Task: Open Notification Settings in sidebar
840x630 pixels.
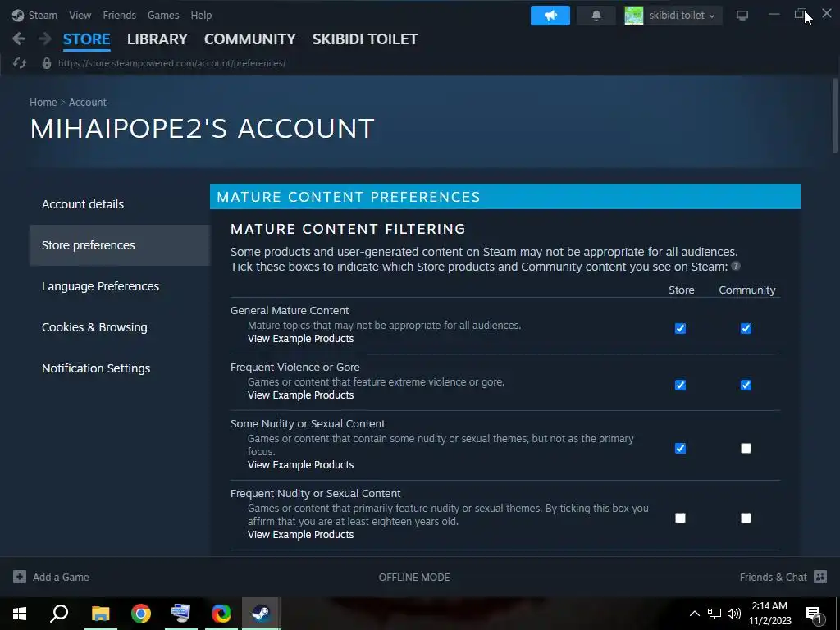Action: pos(120,368)
